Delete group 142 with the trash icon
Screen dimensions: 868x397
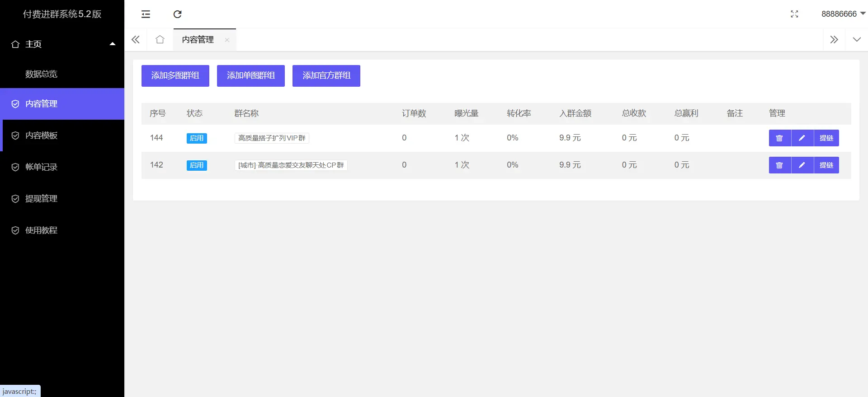point(779,165)
